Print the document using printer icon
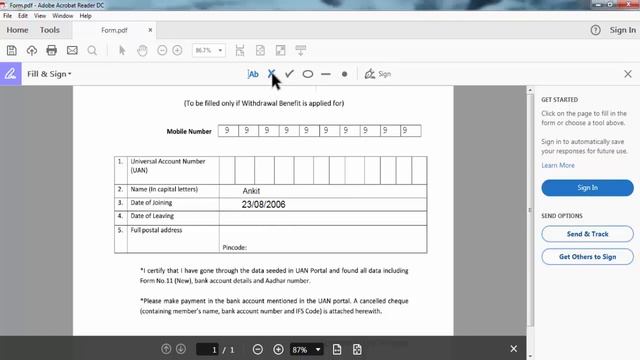The image size is (640, 360). 51,50
